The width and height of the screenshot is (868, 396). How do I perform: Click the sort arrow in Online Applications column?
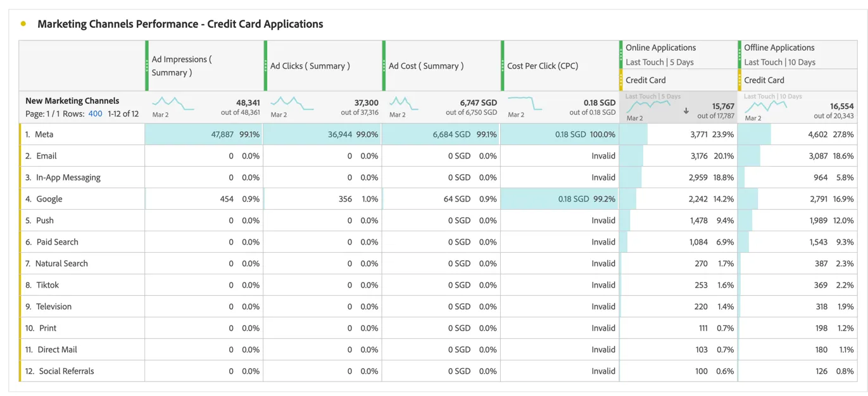686,111
